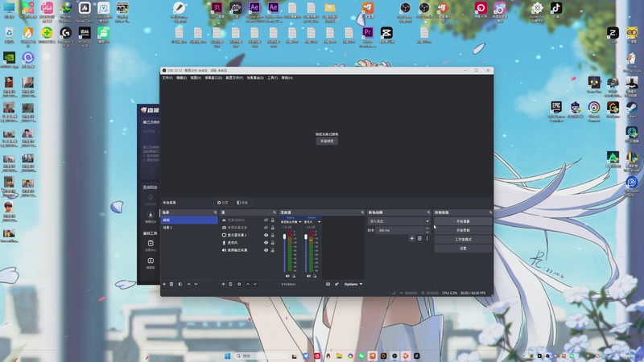This screenshot has height=362, width=644.
Task: Click the Start Streaming button
Action: pyautogui.click(x=463, y=221)
